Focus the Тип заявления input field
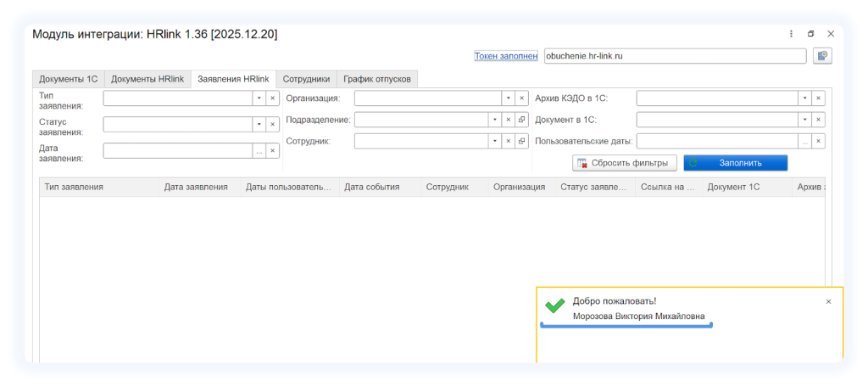Viewport: 868px width, 387px height. (178, 98)
